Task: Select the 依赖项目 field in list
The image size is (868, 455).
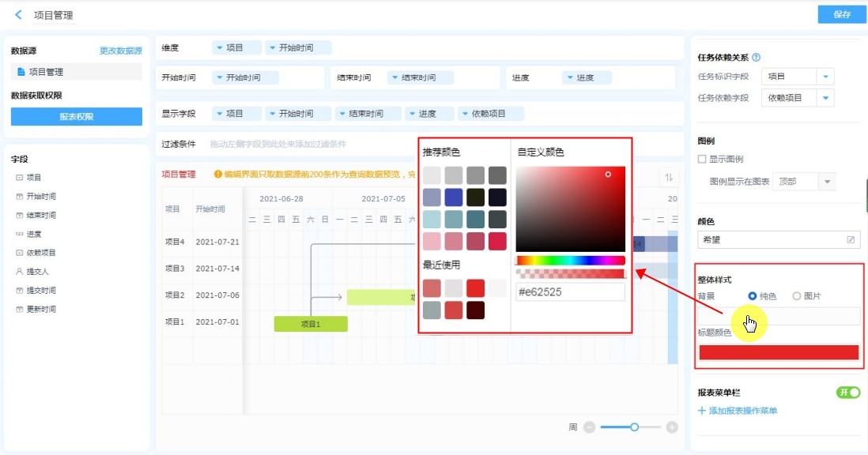Action: coord(41,253)
